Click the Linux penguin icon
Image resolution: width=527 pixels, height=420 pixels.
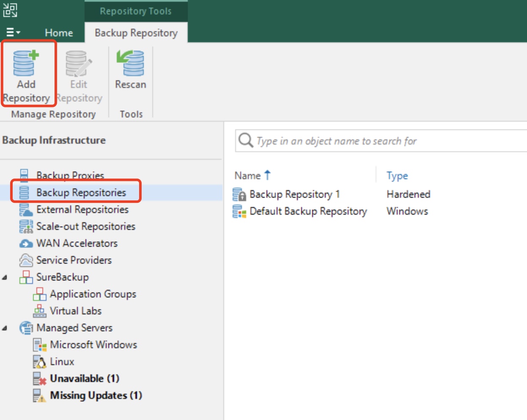point(40,362)
